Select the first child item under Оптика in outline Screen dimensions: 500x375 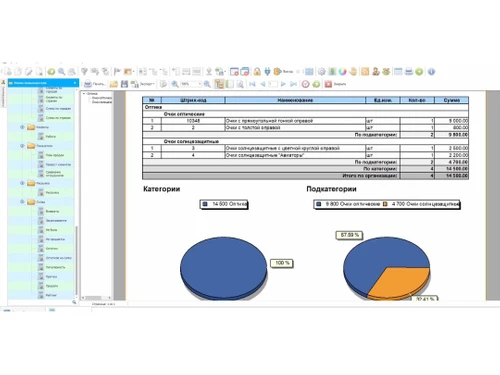click(x=102, y=98)
